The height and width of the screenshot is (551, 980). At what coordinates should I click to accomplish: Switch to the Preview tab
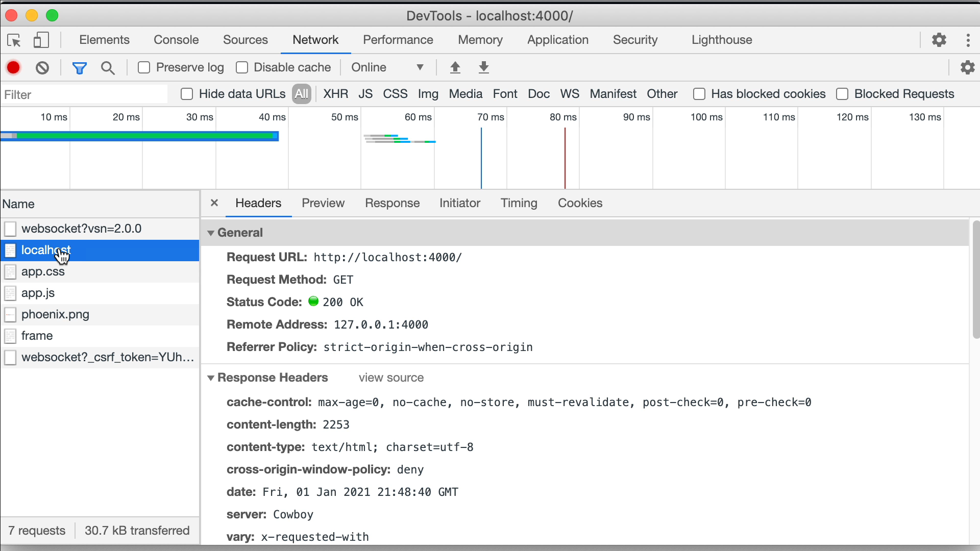pyautogui.click(x=323, y=203)
